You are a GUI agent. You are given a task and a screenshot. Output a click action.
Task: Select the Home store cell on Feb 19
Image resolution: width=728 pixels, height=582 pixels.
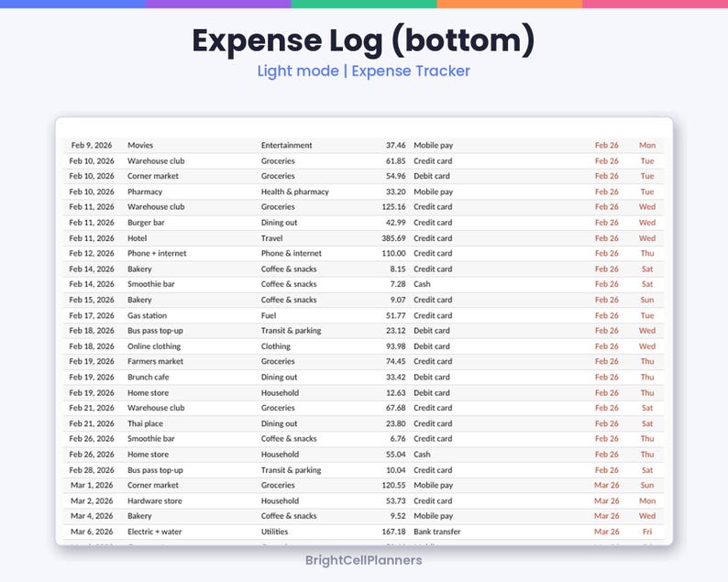(149, 392)
